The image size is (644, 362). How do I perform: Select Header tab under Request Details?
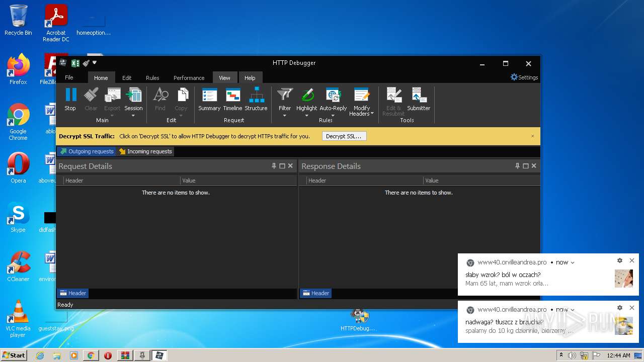click(73, 293)
